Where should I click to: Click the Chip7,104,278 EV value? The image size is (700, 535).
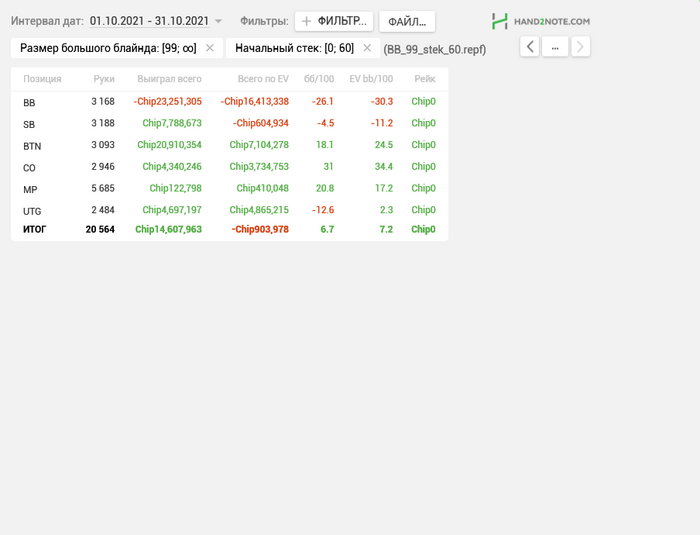[259, 145]
